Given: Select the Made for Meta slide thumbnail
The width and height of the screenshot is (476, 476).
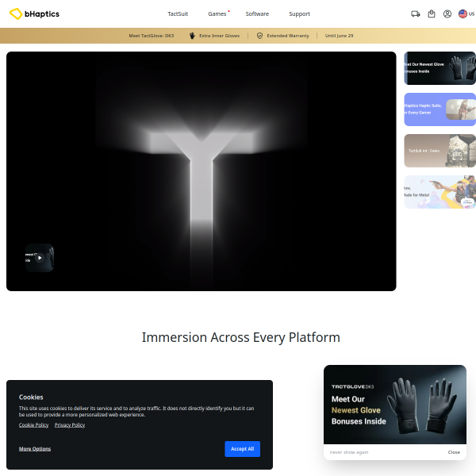Looking at the screenshot, I should [440, 192].
